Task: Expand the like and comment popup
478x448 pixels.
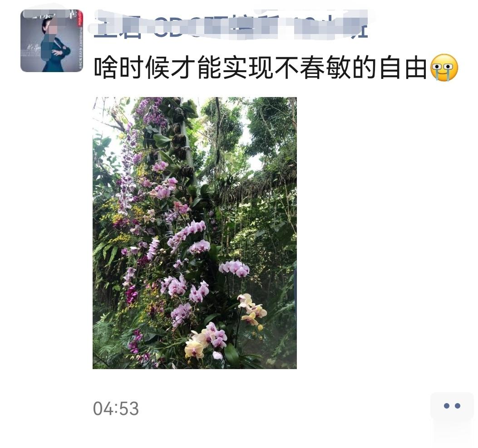Action: (452, 406)
